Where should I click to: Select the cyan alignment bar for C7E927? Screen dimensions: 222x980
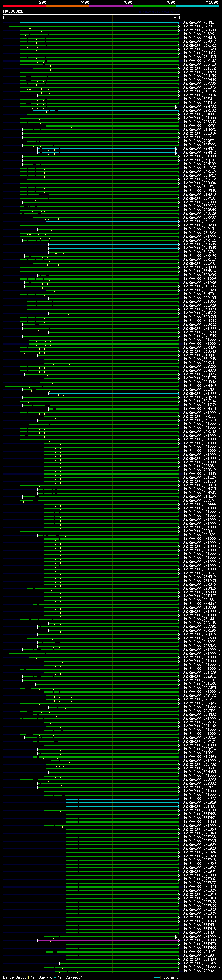coord(122,799)
